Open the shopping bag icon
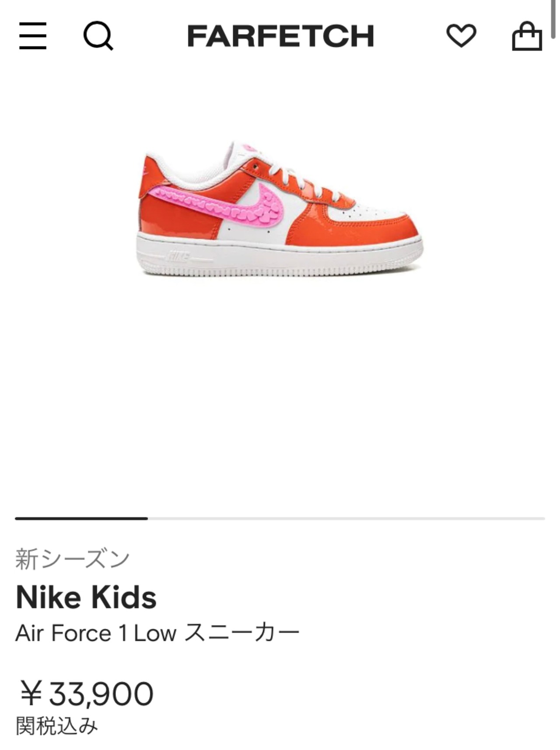The height and width of the screenshot is (750, 560). (527, 36)
